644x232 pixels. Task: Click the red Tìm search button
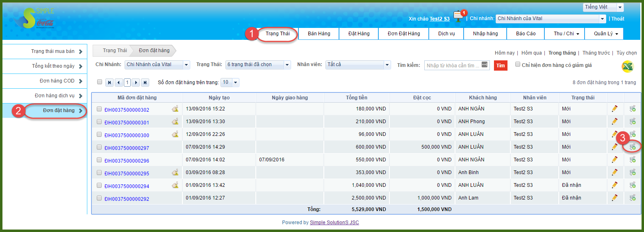pyautogui.click(x=501, y=65)
